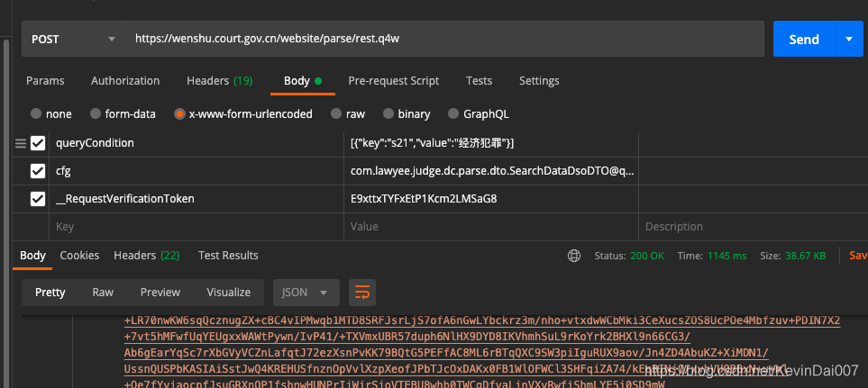Click the empty Key input field
This screenshot has width=868, height=388.
coord(196,227)
